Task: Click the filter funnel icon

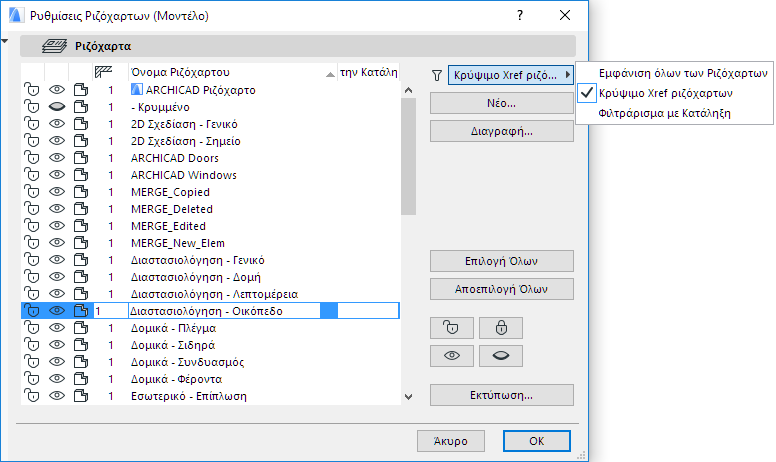Action: (x=436, y=75)
